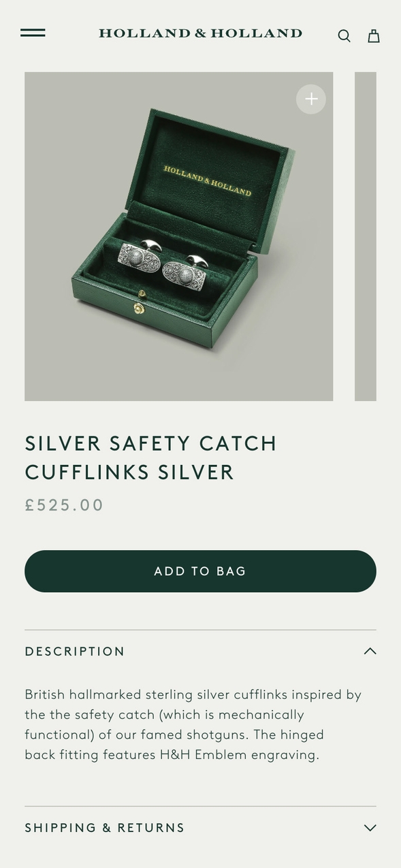Screen dimensions: 401x868
Task: Select the £525.00 price text
Action: [x=65, y=505]
